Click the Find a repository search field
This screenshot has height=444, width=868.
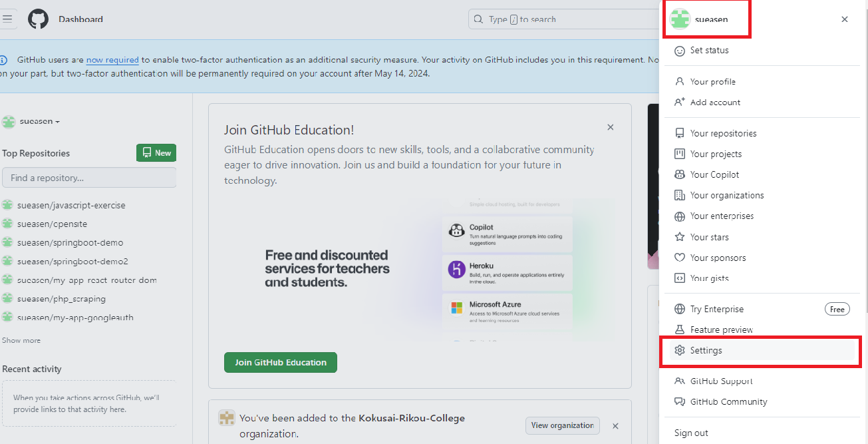(89, 178)
